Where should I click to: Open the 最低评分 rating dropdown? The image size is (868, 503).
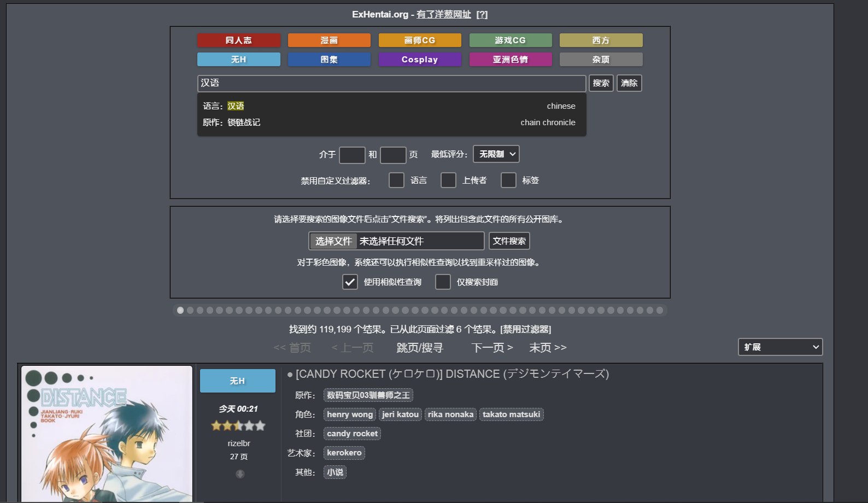coord(496,154)
